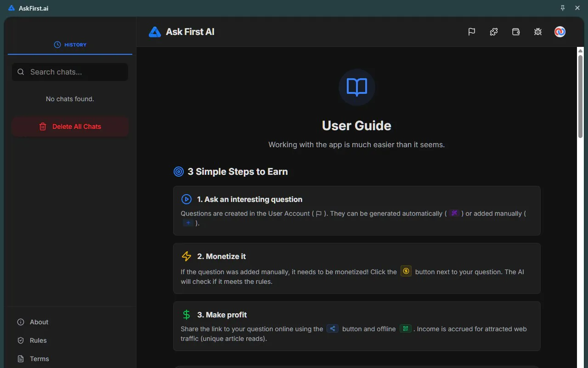Click the trash can icon

(x=43, y=126)
